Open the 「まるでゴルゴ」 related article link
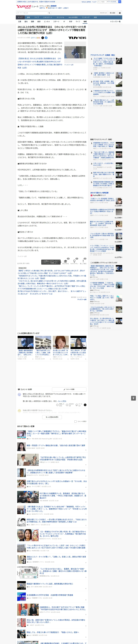The image size is (138, 644). (51, 282)
